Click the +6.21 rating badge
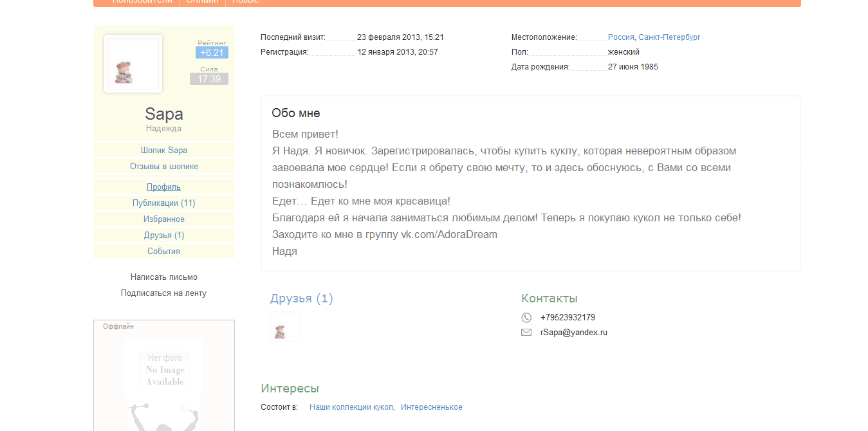 [x=212, y=53]
